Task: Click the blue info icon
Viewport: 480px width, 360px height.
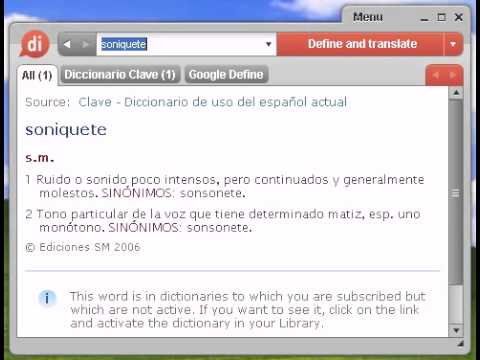Action: click(x=47, y=298)
